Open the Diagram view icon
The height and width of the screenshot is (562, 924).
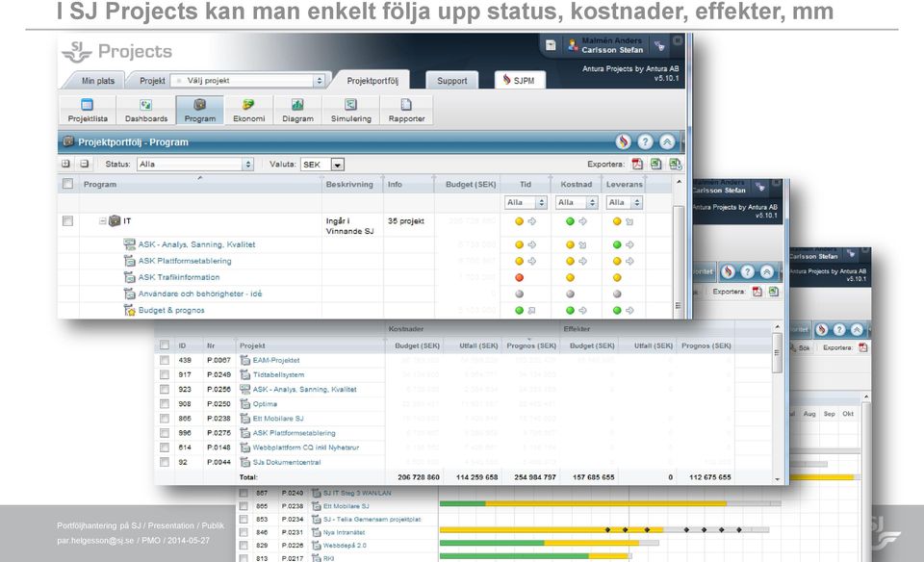297,104
